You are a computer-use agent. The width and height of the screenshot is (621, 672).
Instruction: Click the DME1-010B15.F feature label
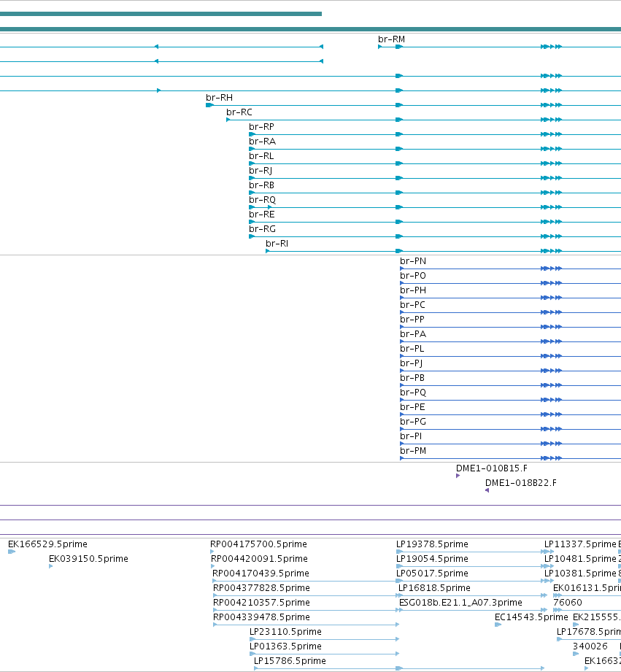tap(492, 468)
